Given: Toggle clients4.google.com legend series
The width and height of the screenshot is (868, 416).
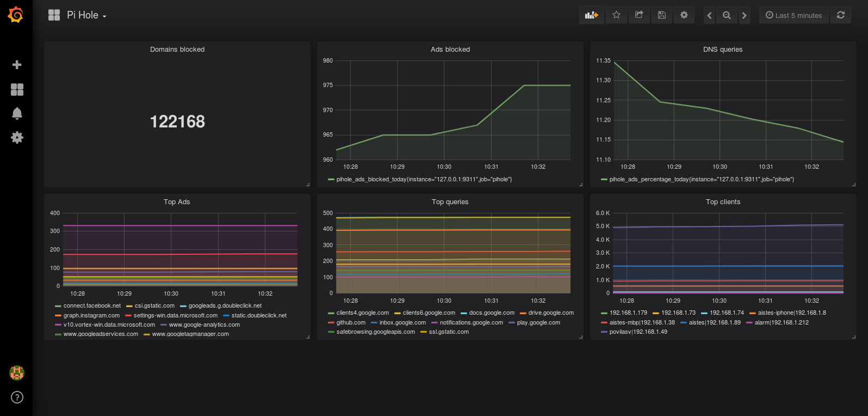Looking at the screenshot, I should [363, 313].
